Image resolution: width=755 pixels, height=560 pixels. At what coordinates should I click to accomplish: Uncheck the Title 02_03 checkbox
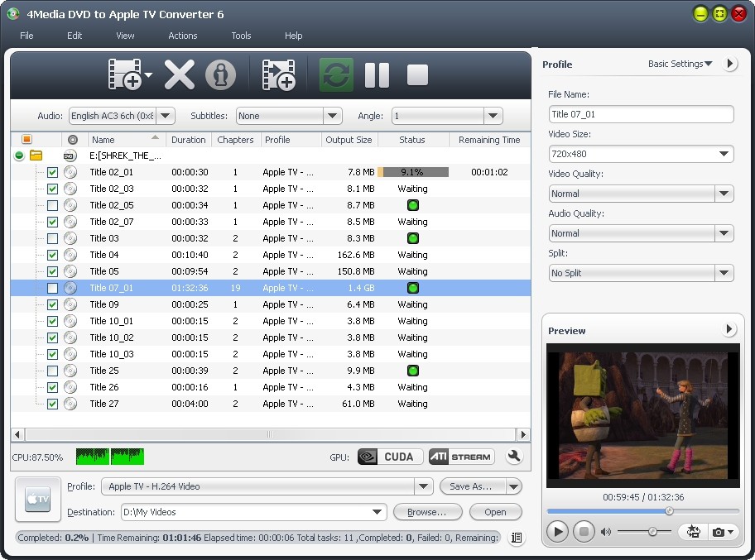pos(52,189)
